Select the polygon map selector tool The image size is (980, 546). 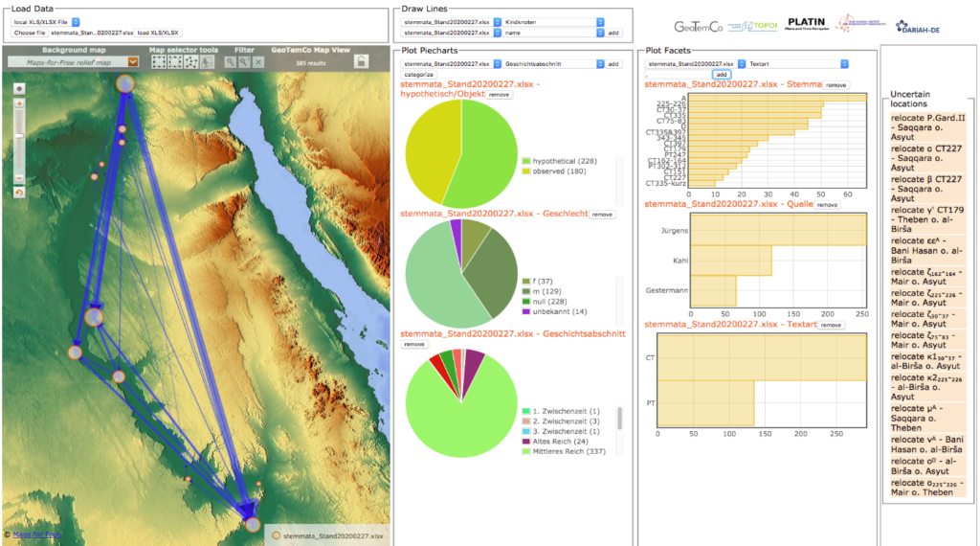[x=190, y=62]
